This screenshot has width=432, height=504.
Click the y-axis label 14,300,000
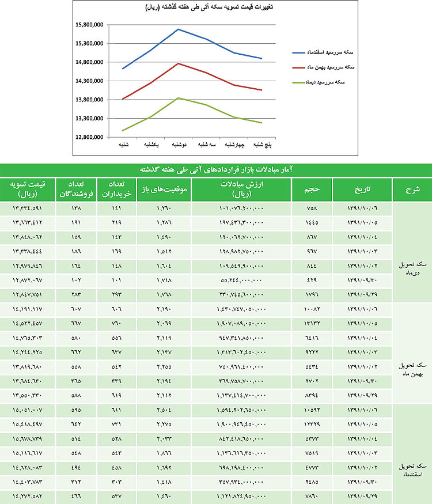[x=89, y=81]
